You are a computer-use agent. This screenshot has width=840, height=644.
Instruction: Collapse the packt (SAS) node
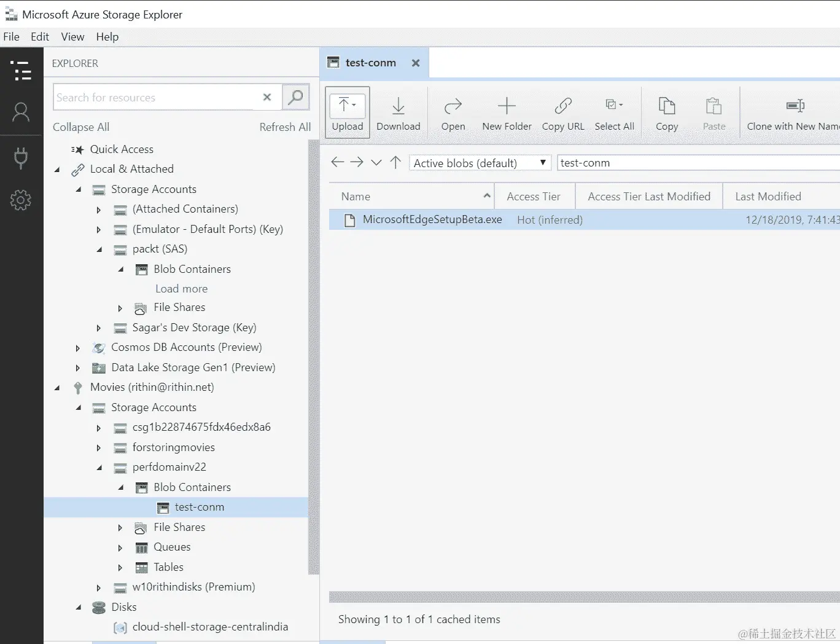99,249
